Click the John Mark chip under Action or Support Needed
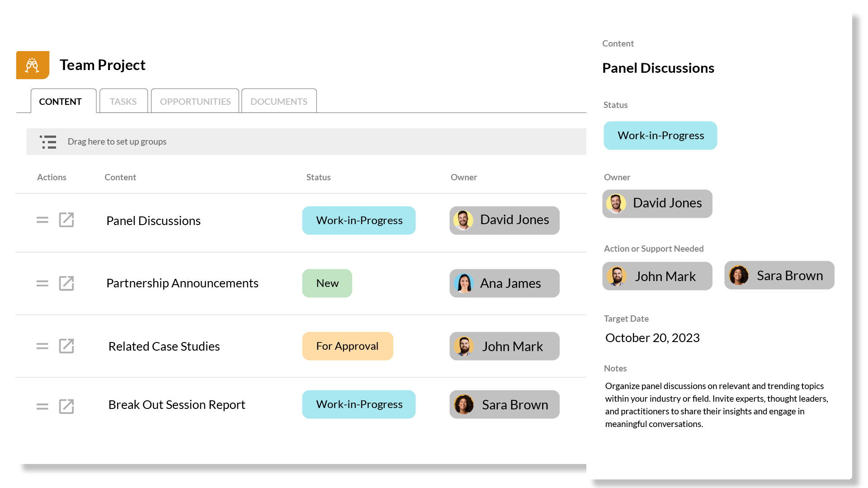This screenshot has width=868, height=488. click(x=657, y=276)
